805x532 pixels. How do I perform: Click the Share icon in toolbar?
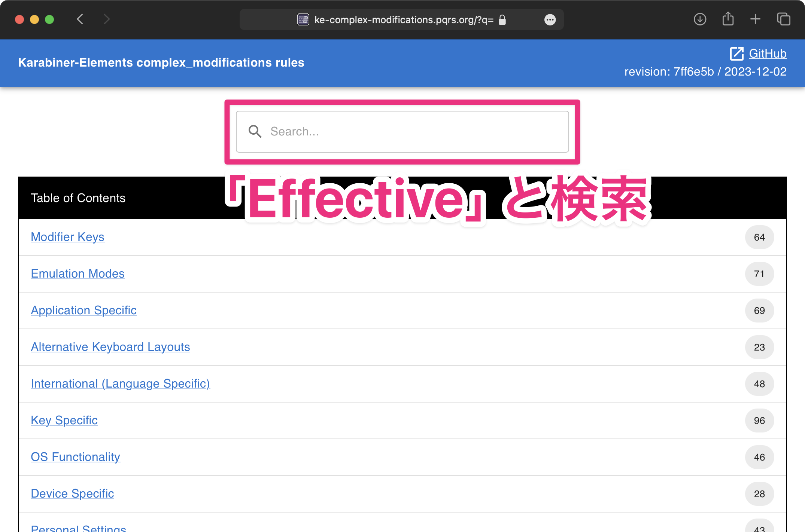(727, 19)
